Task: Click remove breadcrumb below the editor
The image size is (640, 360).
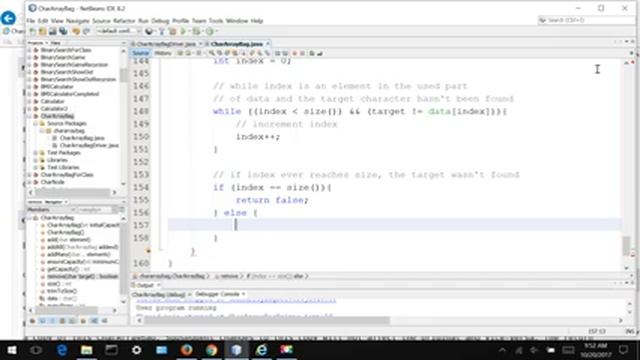Action: coord(229,276)
